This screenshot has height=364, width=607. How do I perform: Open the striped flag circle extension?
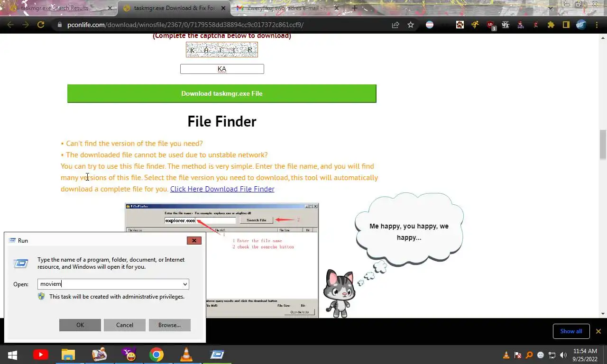430,25
